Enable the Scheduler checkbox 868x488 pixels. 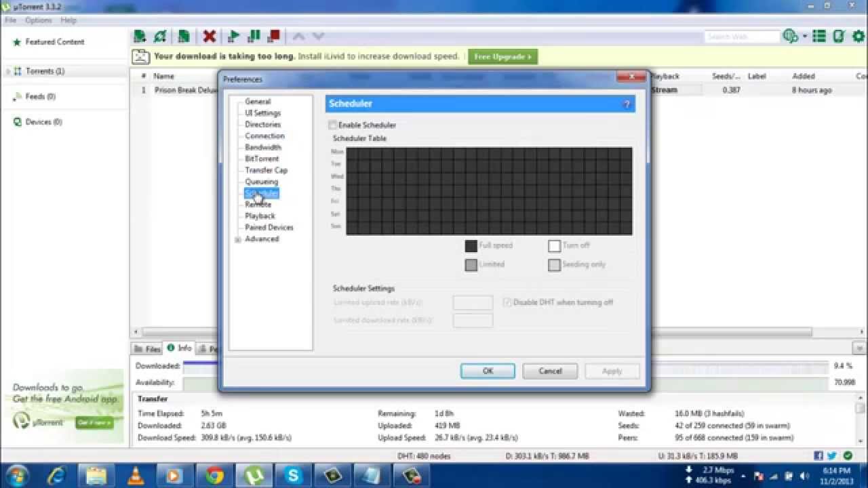(332, 125)
